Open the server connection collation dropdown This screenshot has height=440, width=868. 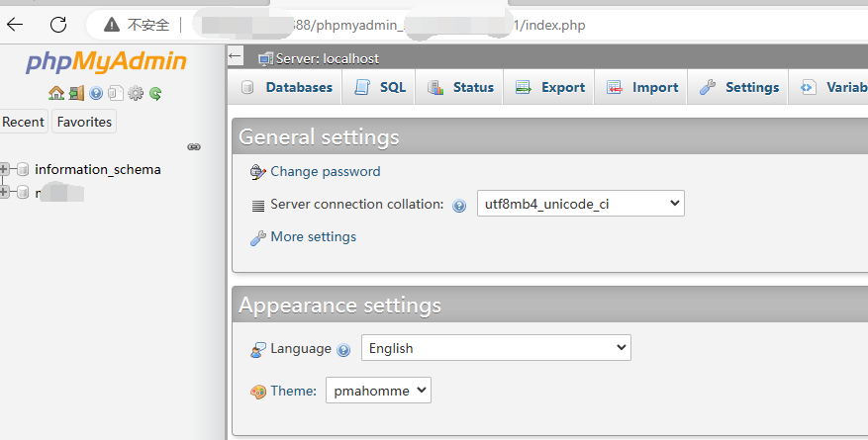click(580, 204)
